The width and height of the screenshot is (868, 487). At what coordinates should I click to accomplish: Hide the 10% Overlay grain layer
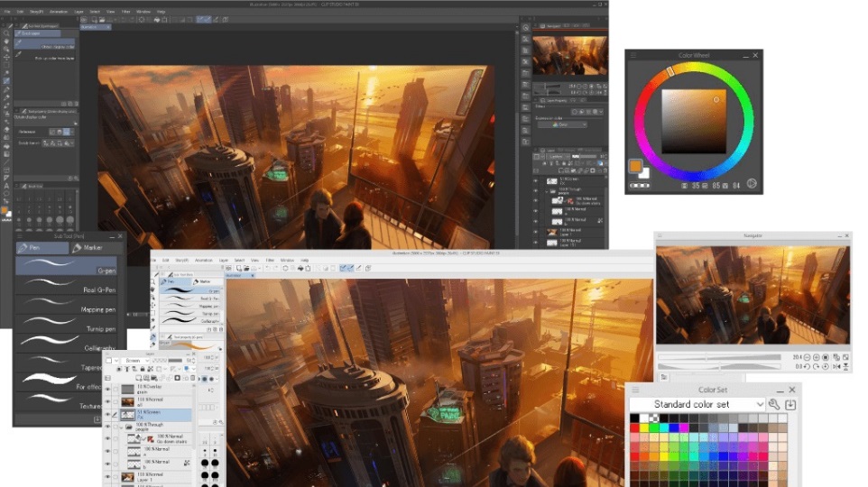108,390
